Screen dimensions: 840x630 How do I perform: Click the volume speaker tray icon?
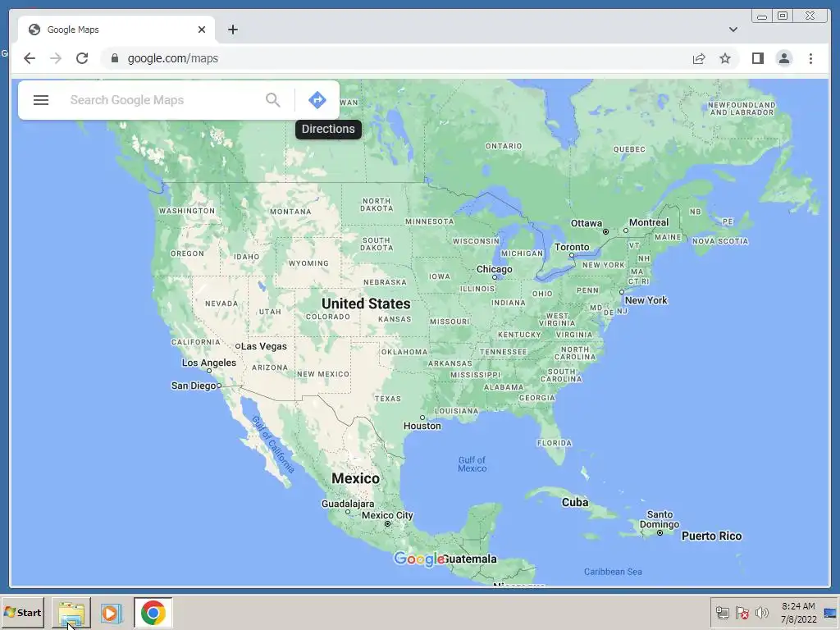(x=761, y=613)
